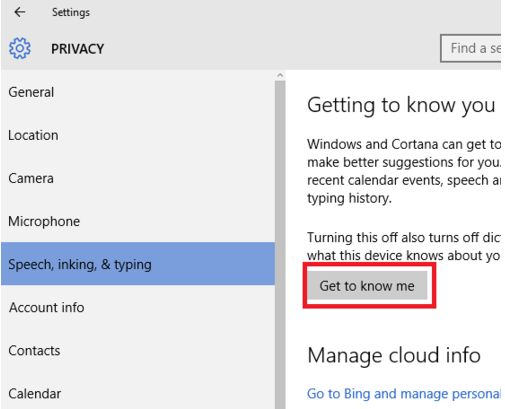Viewport: 505px width, 409px height.
Task: Click the Find a setting search box
Action: pyautogui.click(x=471, y=48)
